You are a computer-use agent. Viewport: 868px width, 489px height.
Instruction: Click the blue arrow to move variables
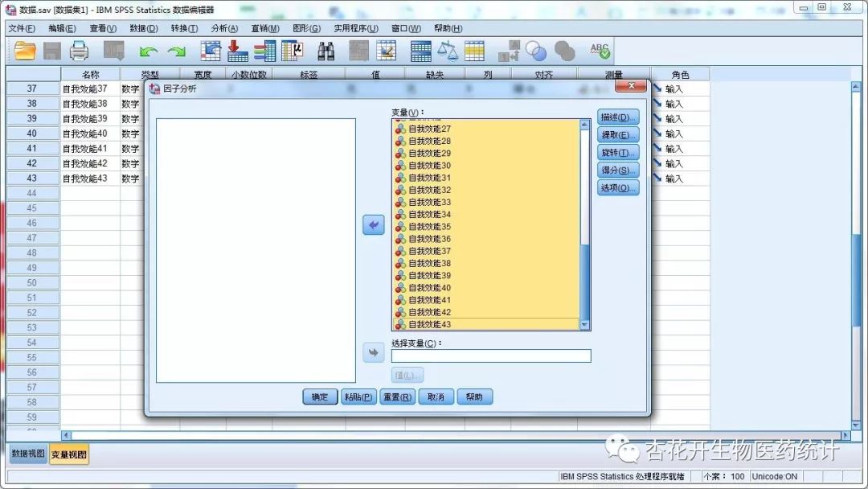pos(372,224)
